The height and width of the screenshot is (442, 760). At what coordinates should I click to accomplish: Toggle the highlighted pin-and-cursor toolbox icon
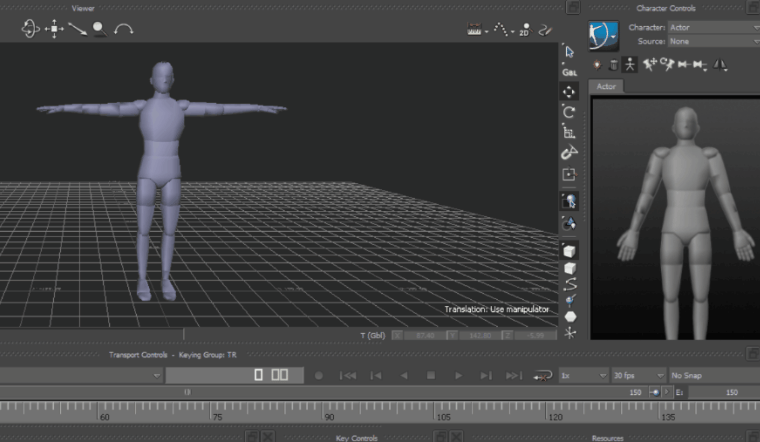[x=569, y=201]
